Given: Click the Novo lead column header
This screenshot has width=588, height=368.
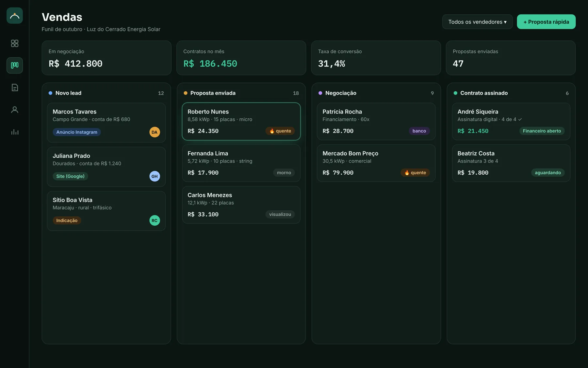Looking at the screenshot, I should coord(106,93).
